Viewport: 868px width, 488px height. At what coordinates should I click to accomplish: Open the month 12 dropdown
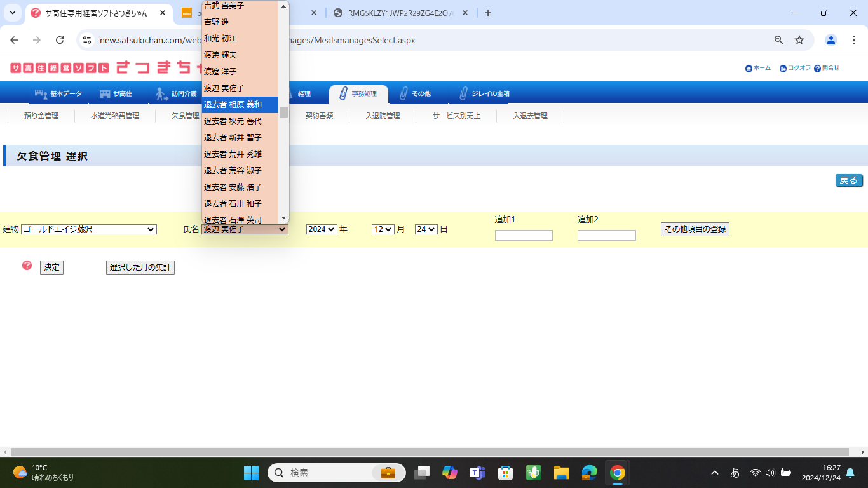[383, 229]
